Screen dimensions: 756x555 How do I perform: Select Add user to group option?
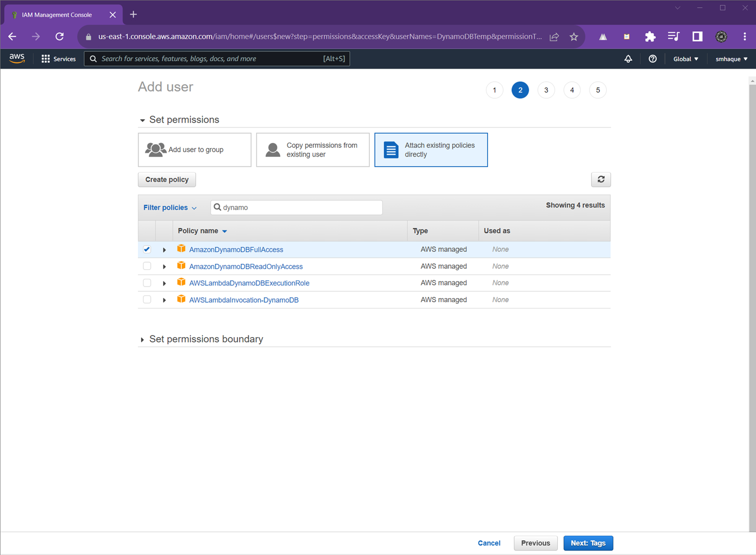tap(195, 150)
